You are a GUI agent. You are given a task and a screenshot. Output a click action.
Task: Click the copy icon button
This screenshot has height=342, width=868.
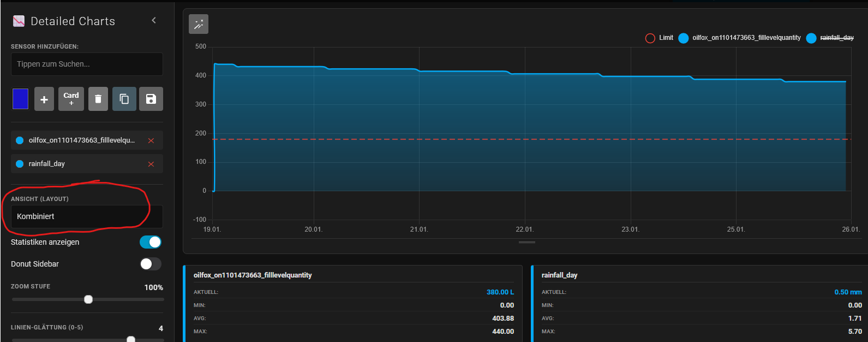(x=124, y=99)
